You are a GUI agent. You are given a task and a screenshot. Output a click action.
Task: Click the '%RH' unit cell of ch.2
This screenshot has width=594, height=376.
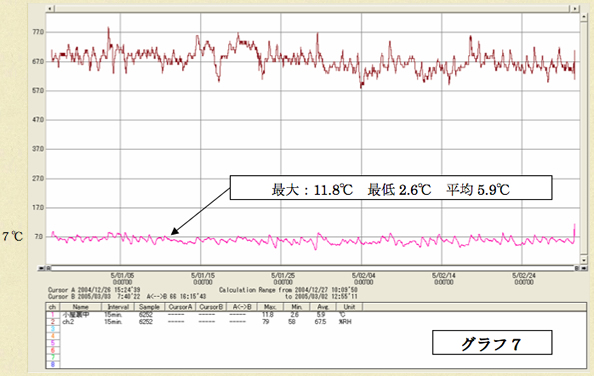345,322
